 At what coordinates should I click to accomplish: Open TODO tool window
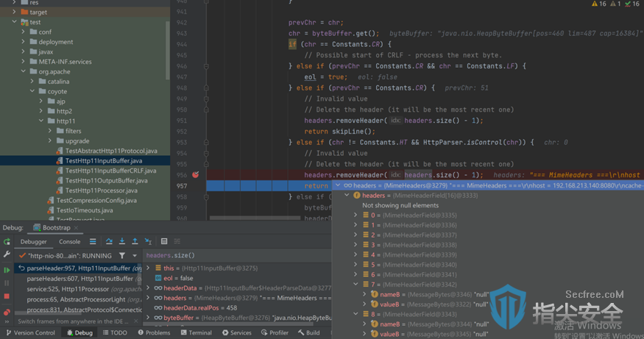click(115, 333)
